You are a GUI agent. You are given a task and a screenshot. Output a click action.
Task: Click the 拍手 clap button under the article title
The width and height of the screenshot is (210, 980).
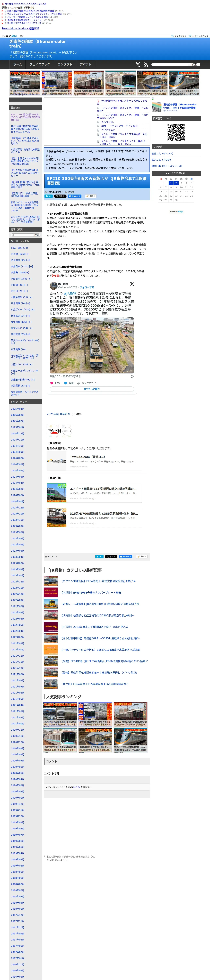click(91, 196)
